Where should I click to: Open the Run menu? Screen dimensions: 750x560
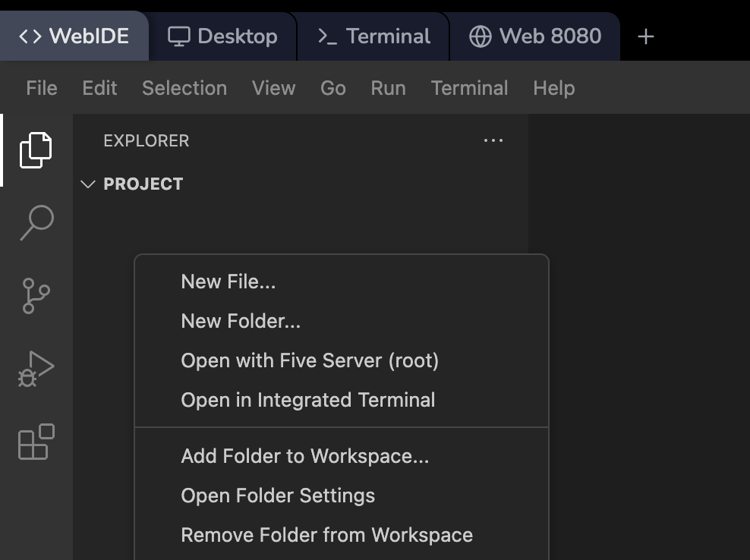point(388,88)
